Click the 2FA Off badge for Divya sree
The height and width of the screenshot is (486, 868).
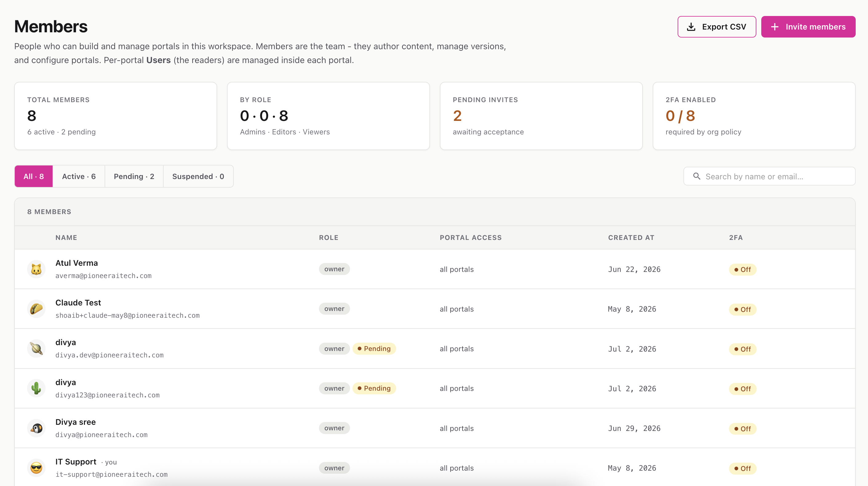743,429
